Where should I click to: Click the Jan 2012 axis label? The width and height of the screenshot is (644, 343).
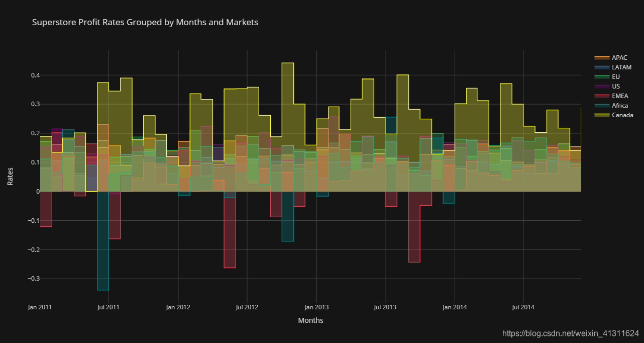[x=178, y=306]
